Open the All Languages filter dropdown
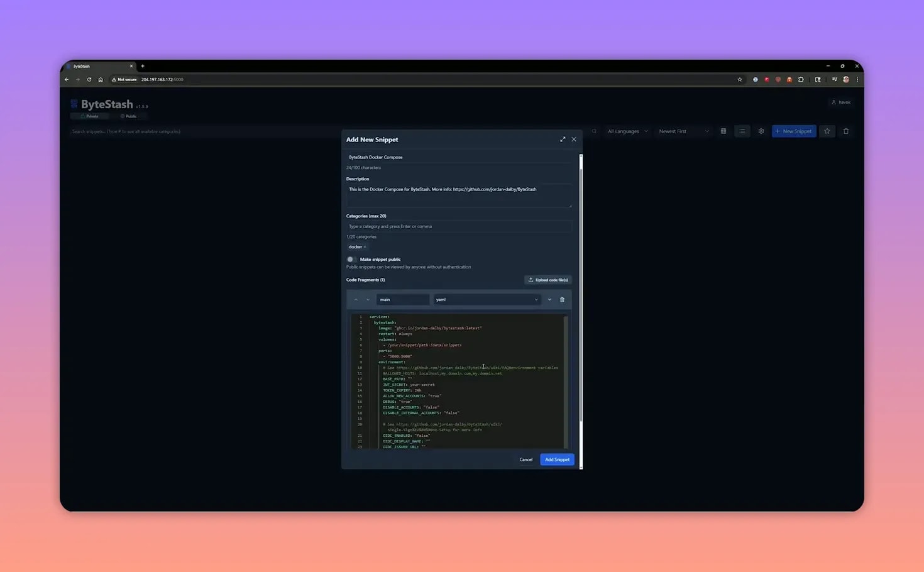924x572 pixels. click(x=627, y=131)
